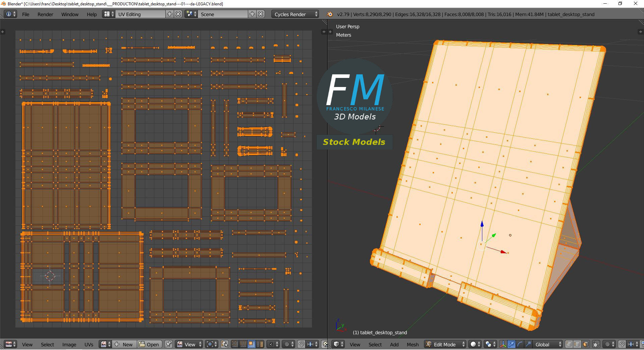Open the scene browser icon
Screen dimensions: 644x350
(x=191, y=14)
